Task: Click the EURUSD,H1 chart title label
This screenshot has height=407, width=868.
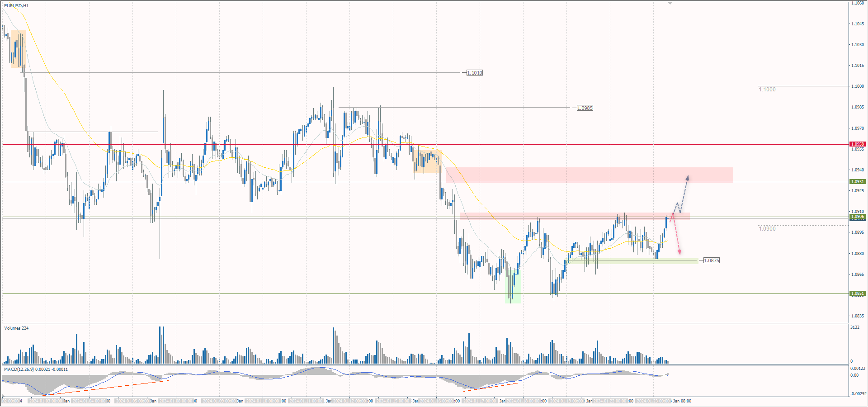Action: pos(16,5)
